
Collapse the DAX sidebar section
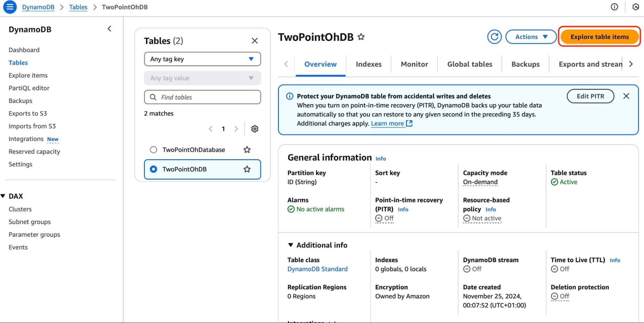[3, 196]
